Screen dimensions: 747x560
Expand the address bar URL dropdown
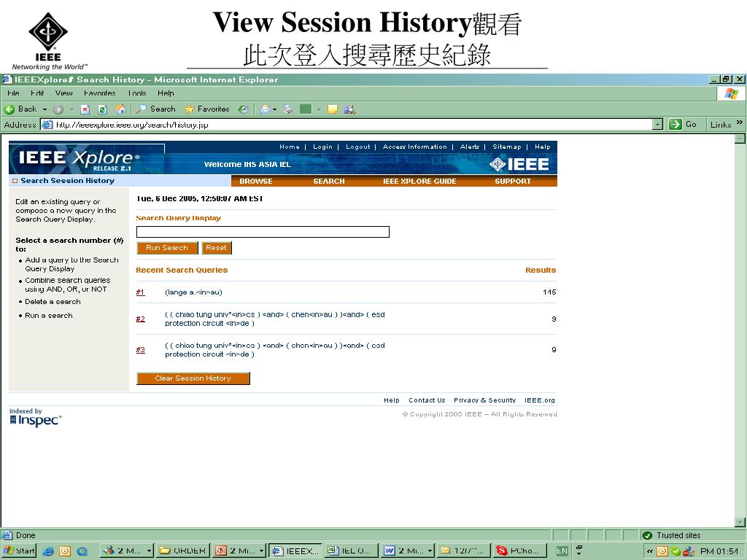657,125
